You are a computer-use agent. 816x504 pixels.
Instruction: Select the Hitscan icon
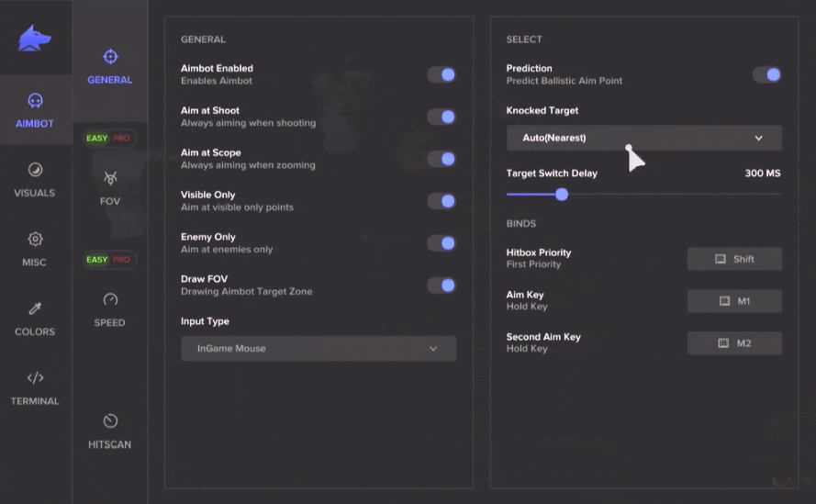coord(110,420)
